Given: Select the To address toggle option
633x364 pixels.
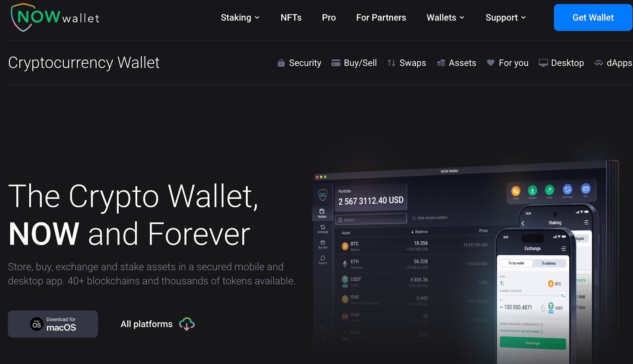Looking at the screenshot, I should pyautogui.click(x=549, y=263).
